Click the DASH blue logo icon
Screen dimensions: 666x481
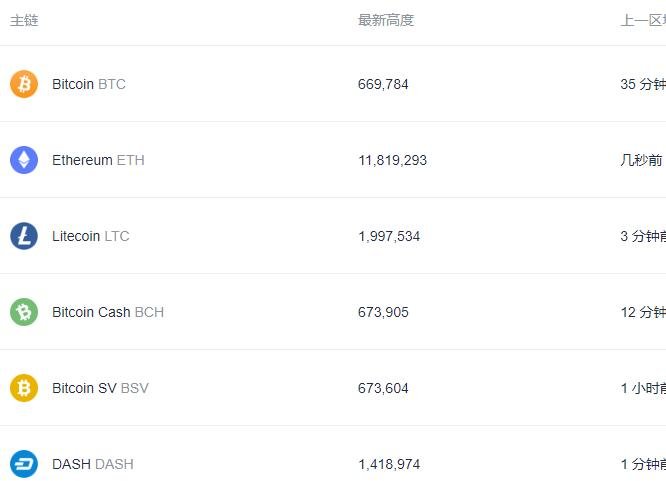pyautogui.click(x=24, y=464)
